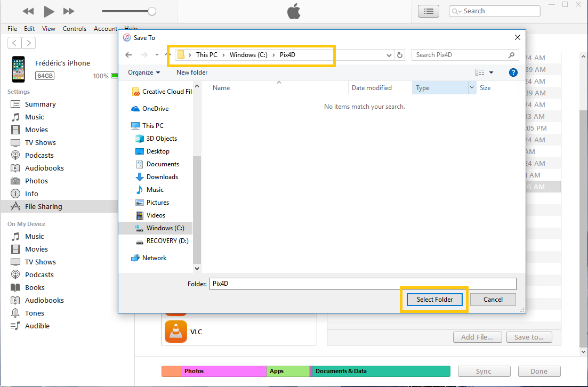588x387 pixels.
Task: Click the iTunes Search field
Action: coord(495,11)
